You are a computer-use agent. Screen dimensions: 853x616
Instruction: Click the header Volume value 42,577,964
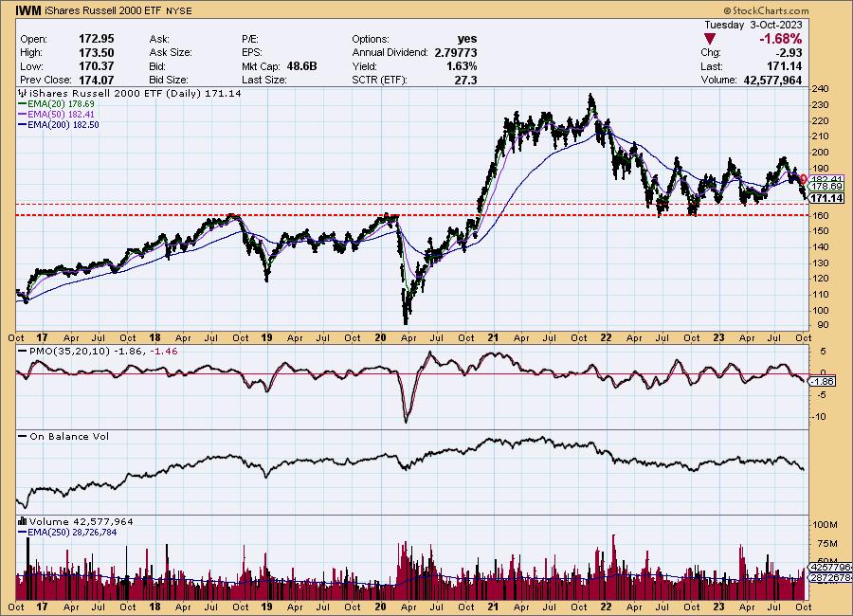coord(772,80)
